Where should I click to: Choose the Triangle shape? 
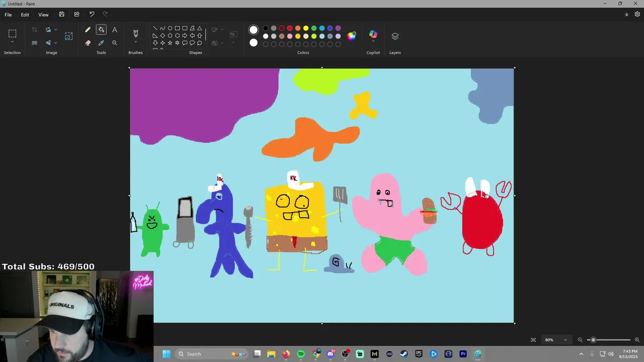[200, 28]
